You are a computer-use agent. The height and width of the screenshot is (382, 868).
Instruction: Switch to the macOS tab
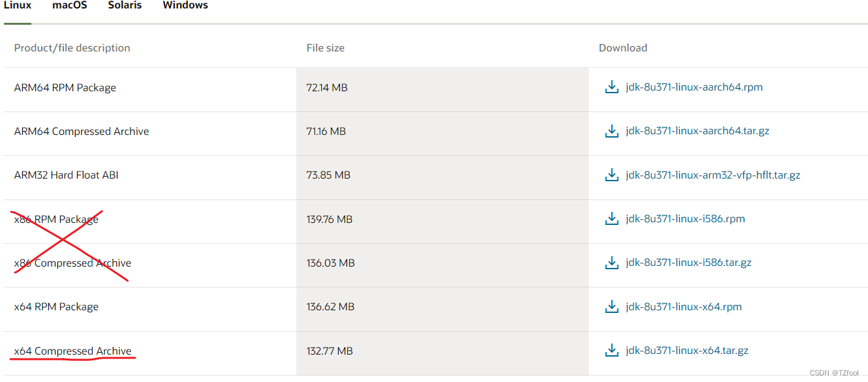coord(70,5)
